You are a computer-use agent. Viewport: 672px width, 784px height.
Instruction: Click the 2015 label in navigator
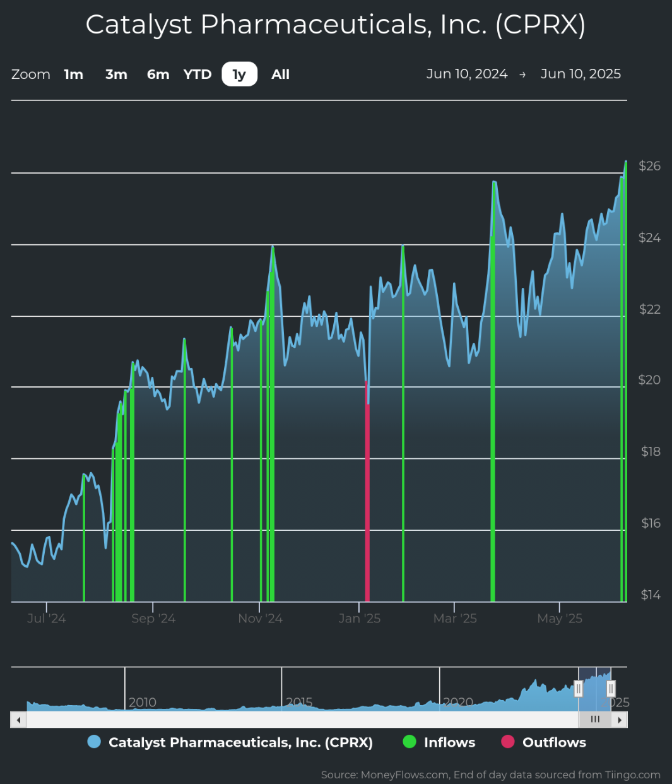pyautogui.click(x=300, y=703)
